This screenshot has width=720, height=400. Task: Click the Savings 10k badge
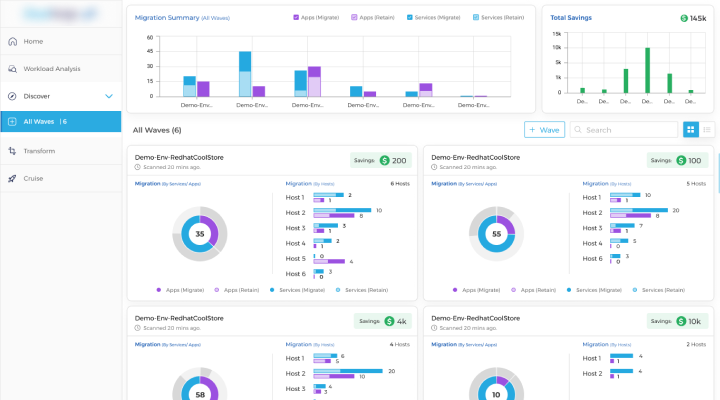pos(677,320)
